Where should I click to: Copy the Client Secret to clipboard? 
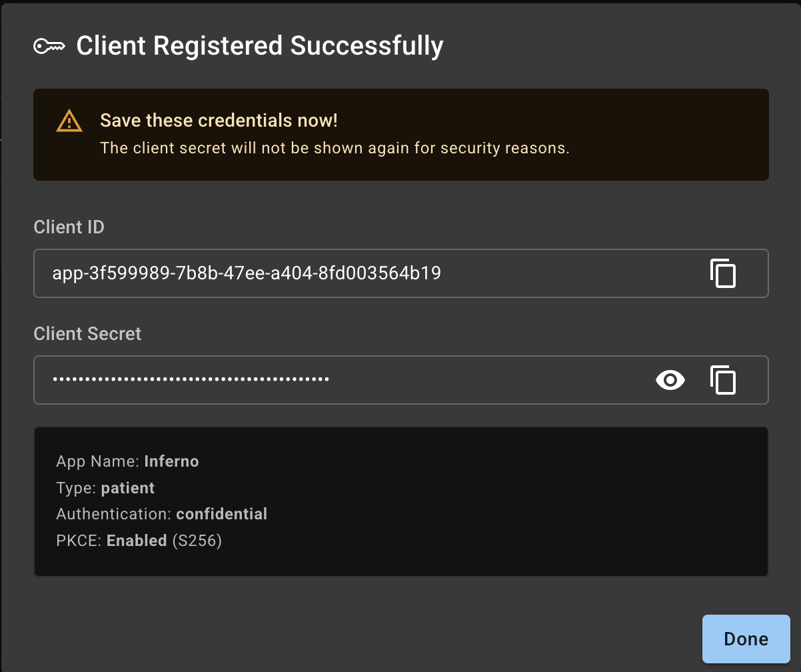(x=723, y=380)
